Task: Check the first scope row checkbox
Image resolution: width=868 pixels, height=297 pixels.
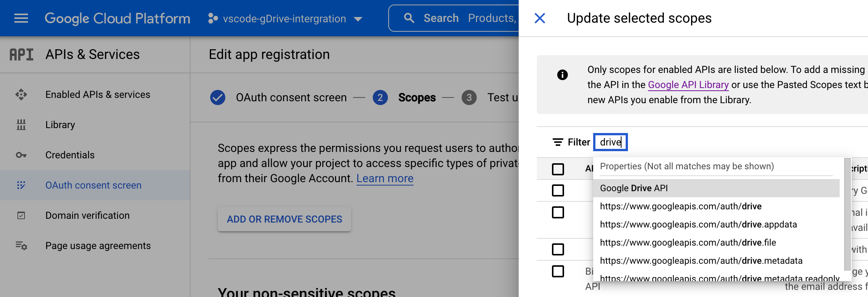Action: pyautogui.click(x=558, y=190)
